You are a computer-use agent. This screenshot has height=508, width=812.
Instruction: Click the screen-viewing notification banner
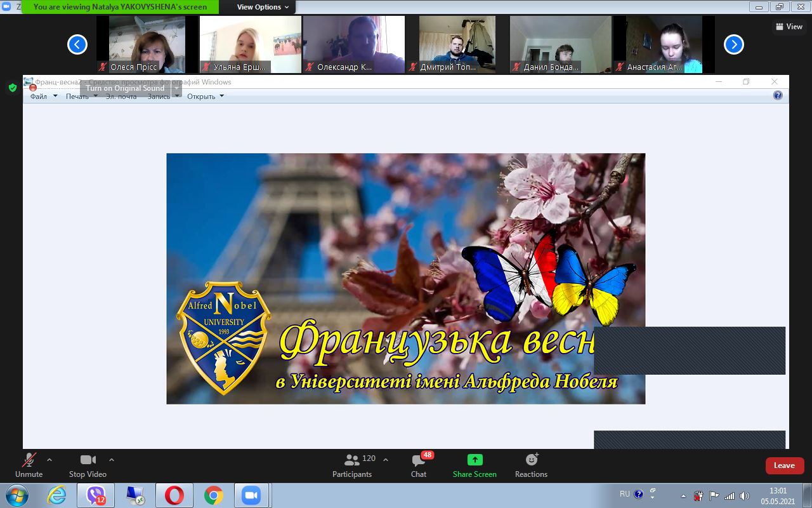(120, 7)
